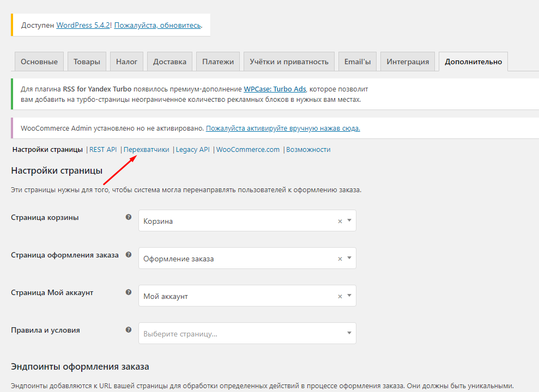This screenshot has width=539, height=392.
Task: Click help icon next to Правила и условия
Action: 129,329
